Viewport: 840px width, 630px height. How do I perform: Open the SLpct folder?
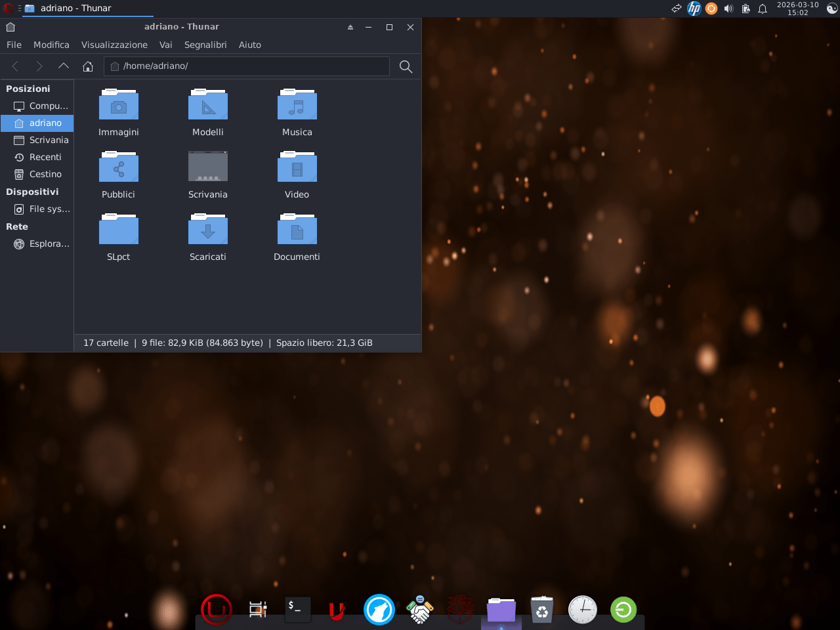[x=119, y=230]
